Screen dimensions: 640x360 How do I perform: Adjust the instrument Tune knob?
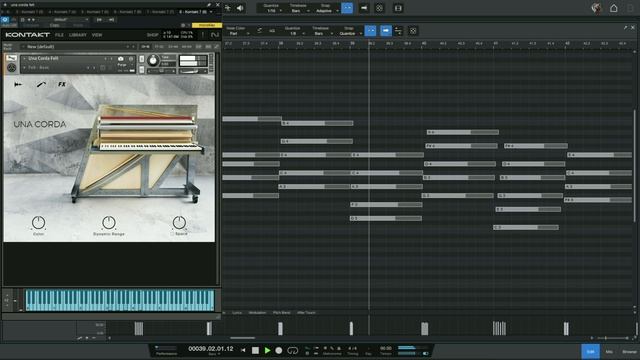click(153, 61)
